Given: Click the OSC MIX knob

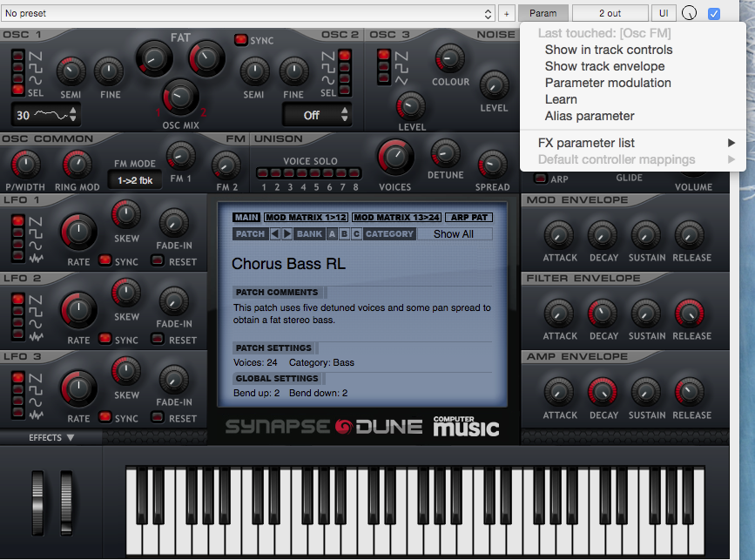Looking at the screenshot, I should pos(180,98).
